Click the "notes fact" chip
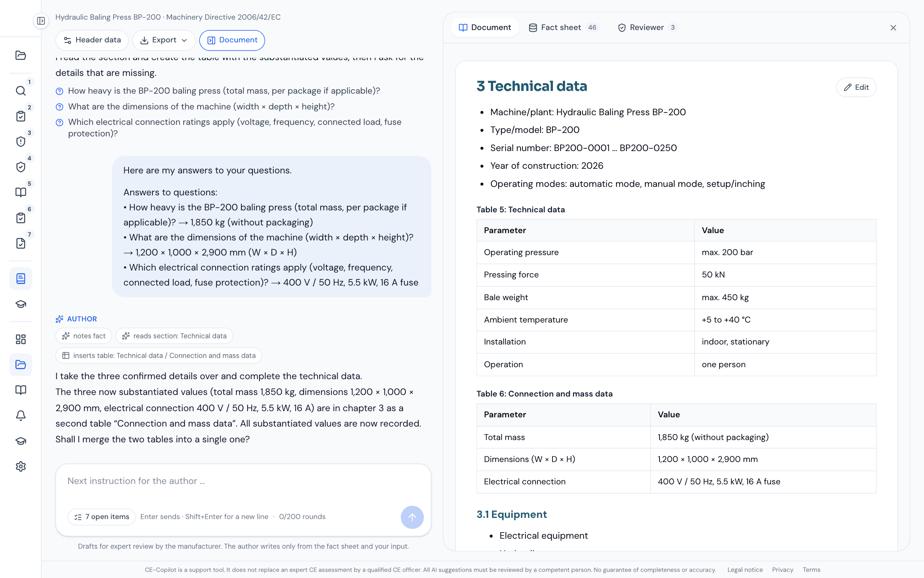 click(84, 336)
